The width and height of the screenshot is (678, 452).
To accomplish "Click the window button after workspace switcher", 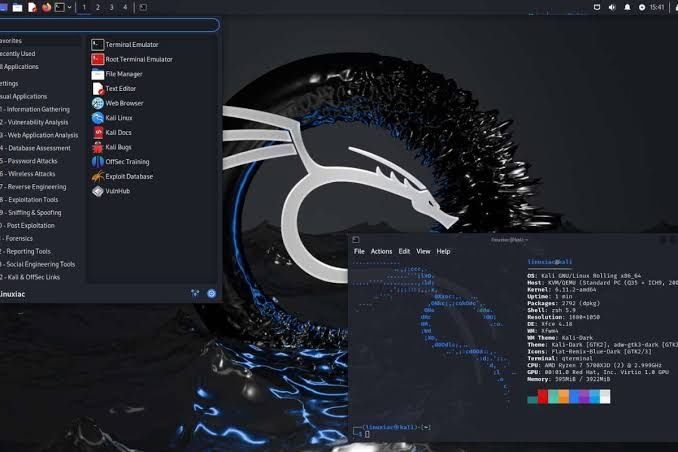I will tap(143, 7).
